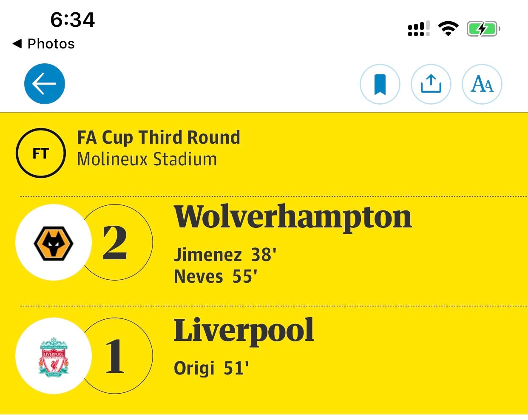Tap the Origi 51' goal entry
The height and width of the screenshot is (420, 528).
(211, 368)
